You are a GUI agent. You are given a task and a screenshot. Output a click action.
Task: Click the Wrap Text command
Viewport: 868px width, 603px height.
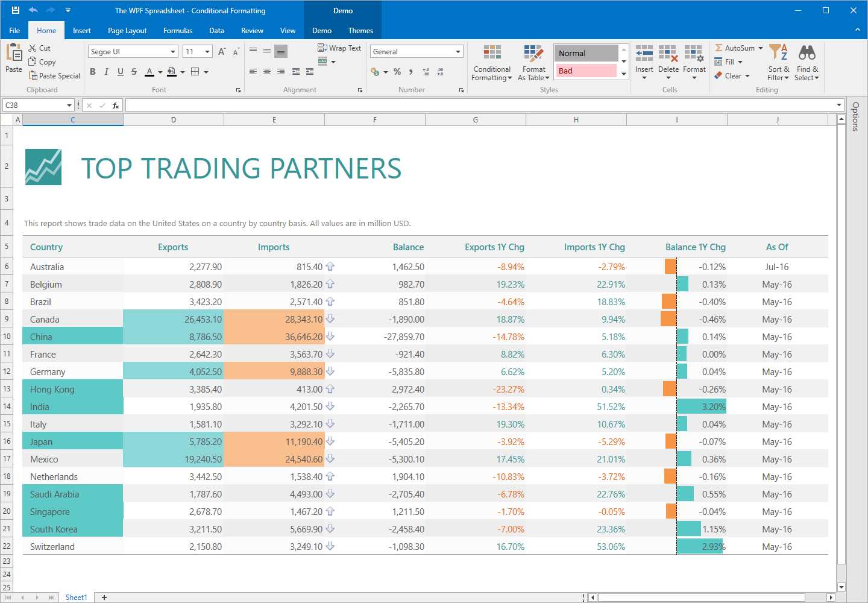339,48
